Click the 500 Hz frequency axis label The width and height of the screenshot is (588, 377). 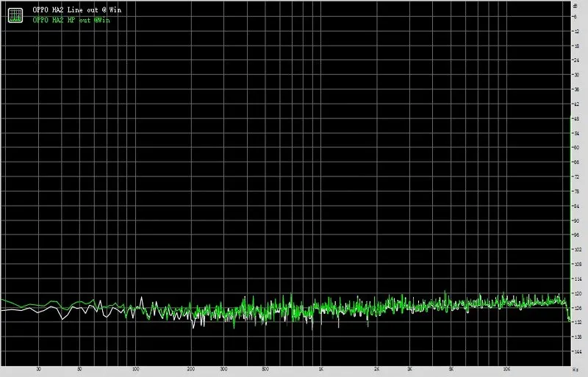(x=265, y=369)
